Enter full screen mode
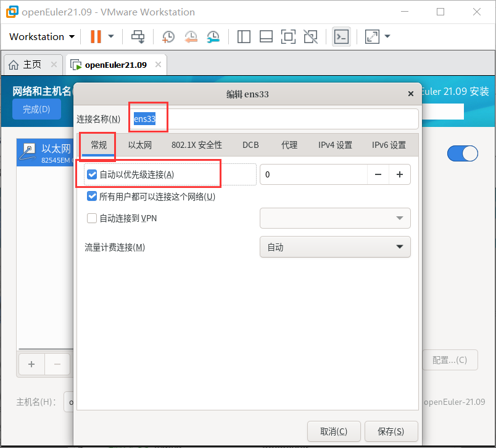496x448 pixels. click(x=288, y=36)
